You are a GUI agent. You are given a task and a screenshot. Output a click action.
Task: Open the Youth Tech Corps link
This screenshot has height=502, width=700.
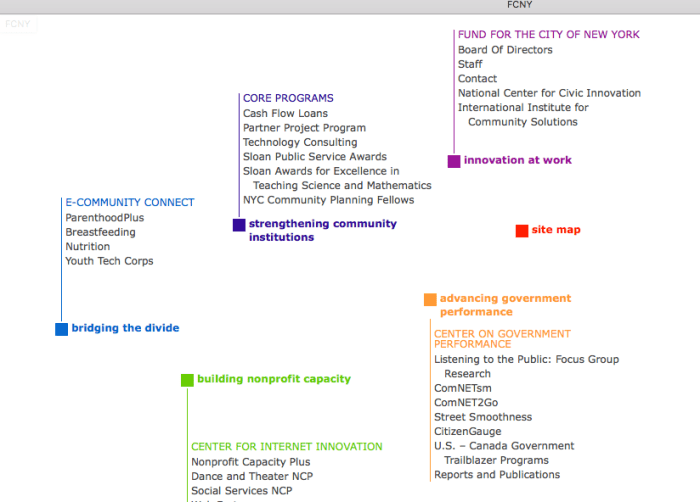(x=109, y=262)
